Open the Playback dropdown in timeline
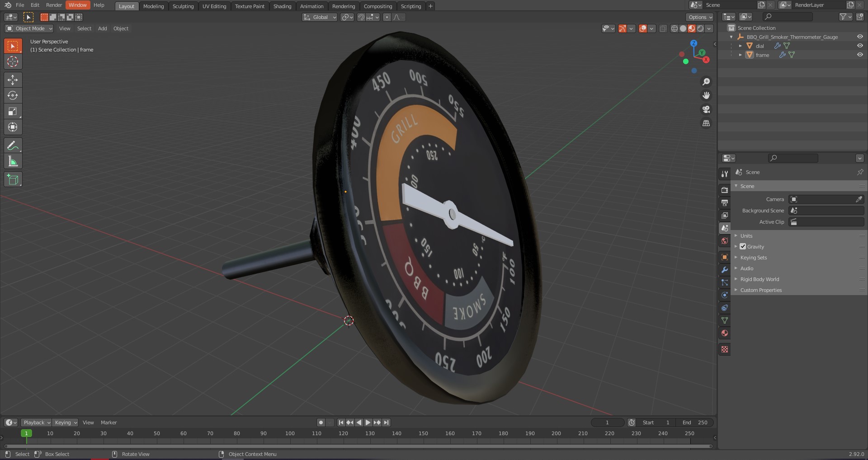Viewport: 868px width, 460px height. click(36, 422)
